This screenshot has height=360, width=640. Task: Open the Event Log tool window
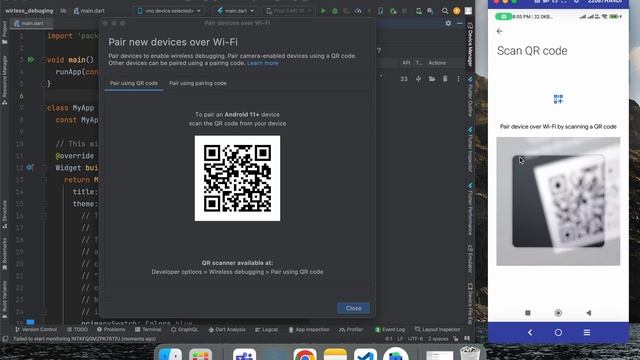[x=390, y=329]
